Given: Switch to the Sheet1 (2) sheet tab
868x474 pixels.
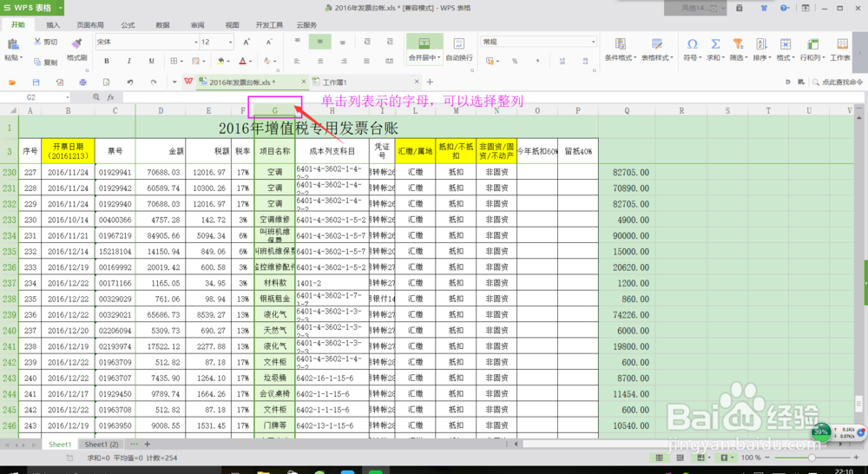Looking at the screenshot, I should click(x=102, y=444).
